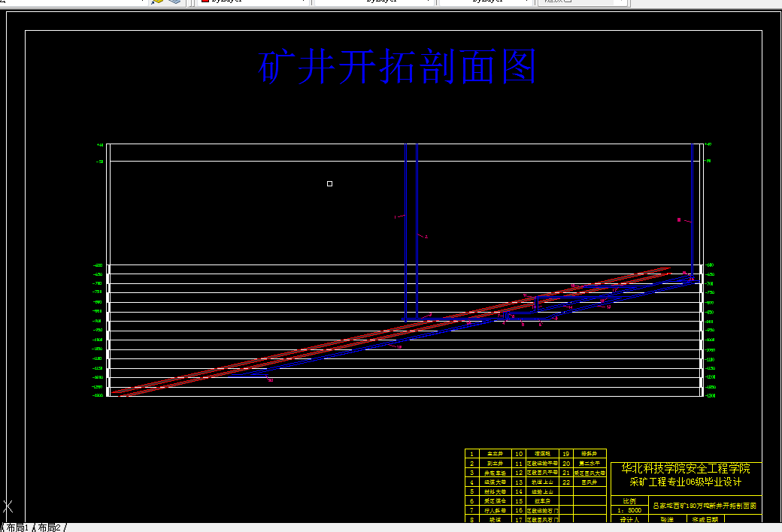782x532 pixels.
Task: Select legend table number cell 20
Action: coord(566,463)
